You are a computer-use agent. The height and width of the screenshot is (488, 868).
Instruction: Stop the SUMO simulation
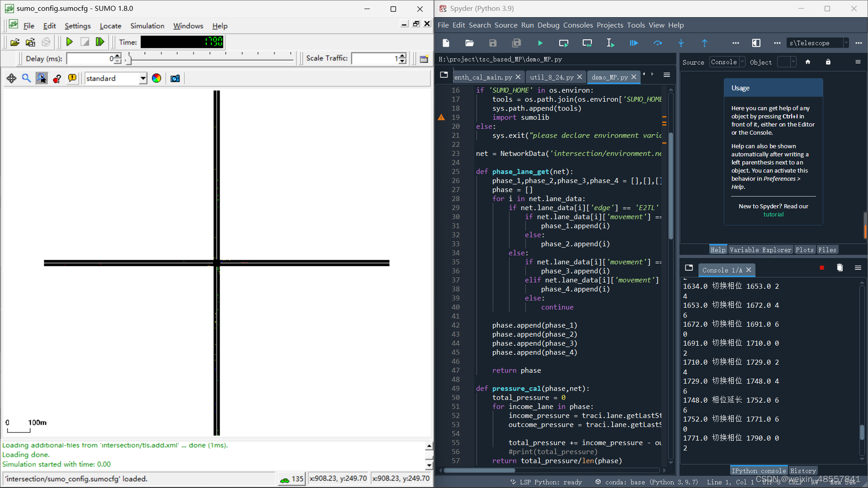(x=85, y=42)
